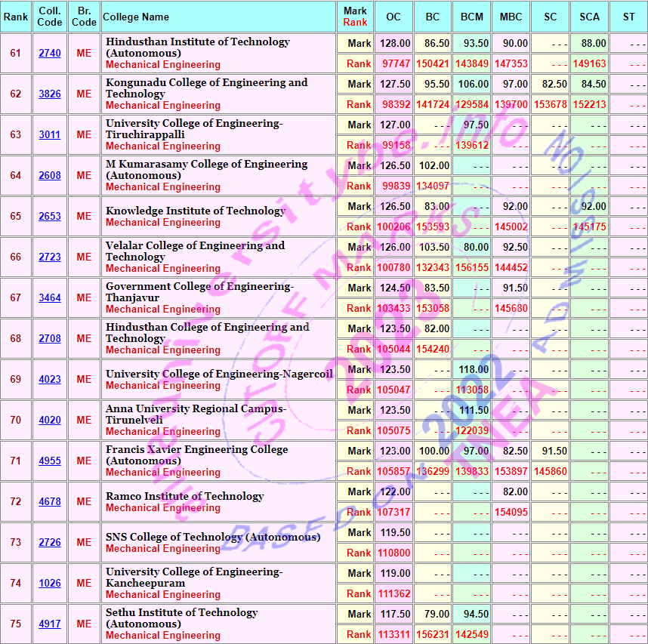
Task: Select the 1026 college code link
Action: 50,584
